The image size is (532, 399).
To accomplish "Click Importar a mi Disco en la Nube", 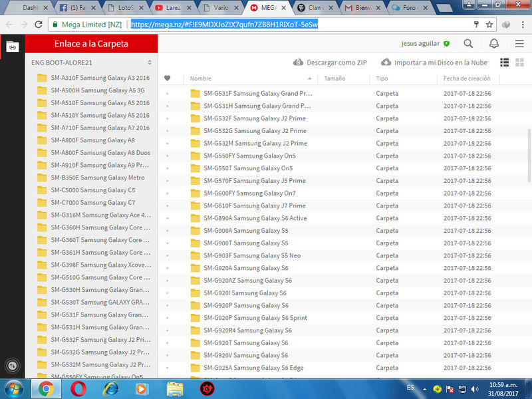I will 434,63.
